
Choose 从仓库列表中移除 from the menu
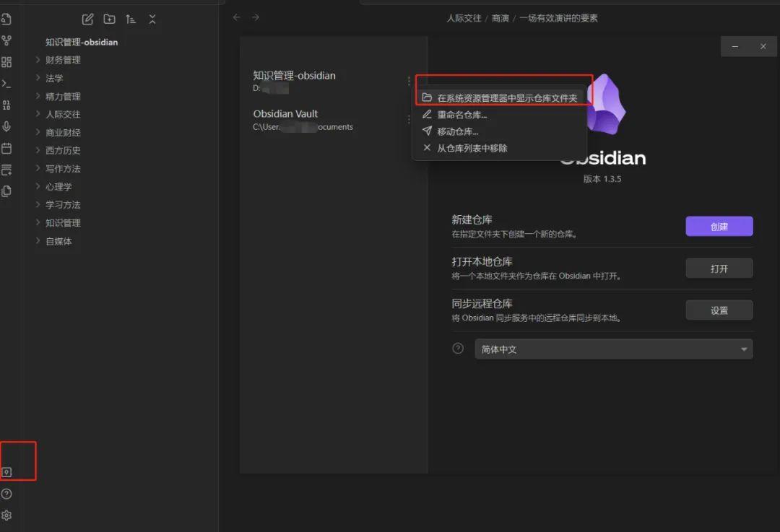coord(473,147)
